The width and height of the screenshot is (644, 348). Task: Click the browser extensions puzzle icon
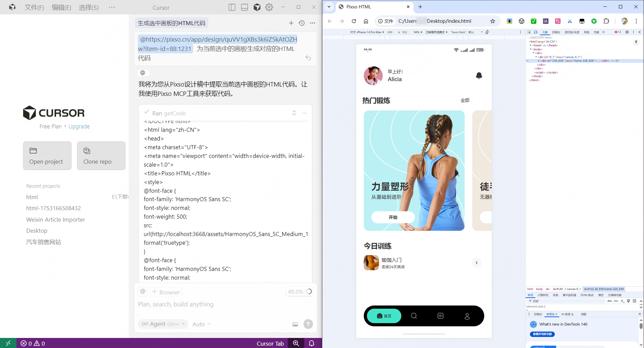point(606,21)
